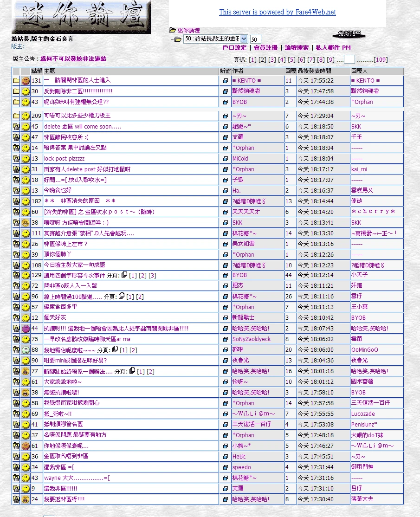This screenshot has width=420, height=517.
Task: Click open folder icon next to 迷你論壇 breadcrumb
Action: pyautogui.click(x=172, y=30)
